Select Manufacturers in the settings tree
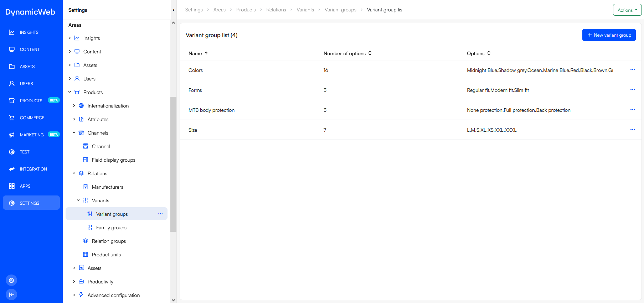Screen dimensions: 644x303 point(107,187)
